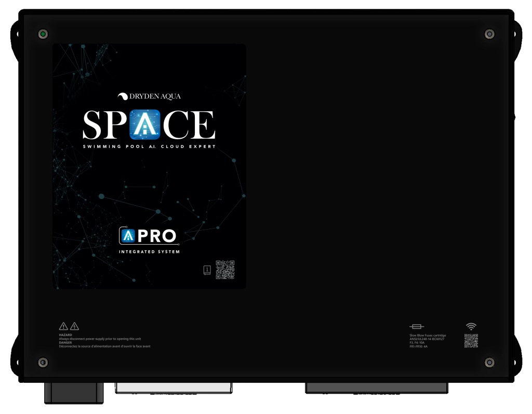Screen dimensions: 532x414
Task: Click the dark grey connector strip at bottom right
Action: pyautogui.click(x=377, y=388)
